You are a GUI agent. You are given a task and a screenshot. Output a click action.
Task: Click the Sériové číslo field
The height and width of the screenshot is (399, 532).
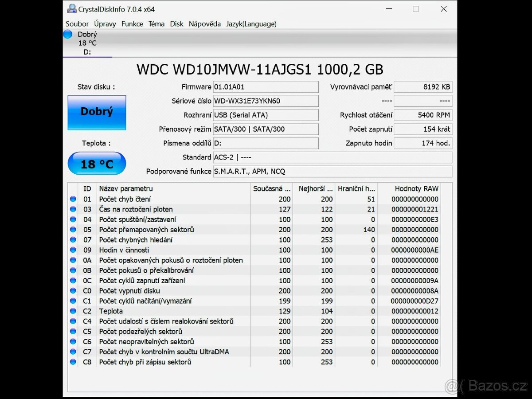point(266,101)
